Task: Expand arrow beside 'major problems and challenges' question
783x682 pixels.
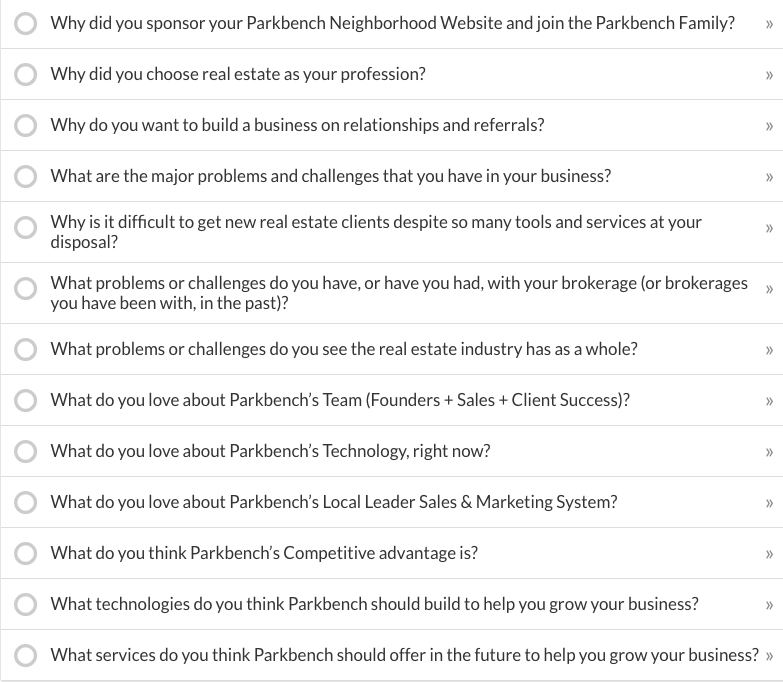Action: pos(769,177)
